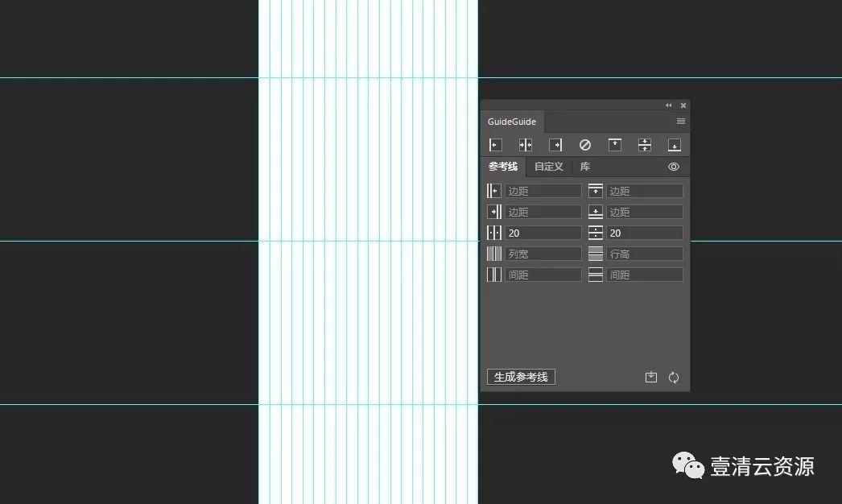Click the rows field showing 20
Image resolution: width=842 pixels, height=504 pixels.
[x=645, y=233]
